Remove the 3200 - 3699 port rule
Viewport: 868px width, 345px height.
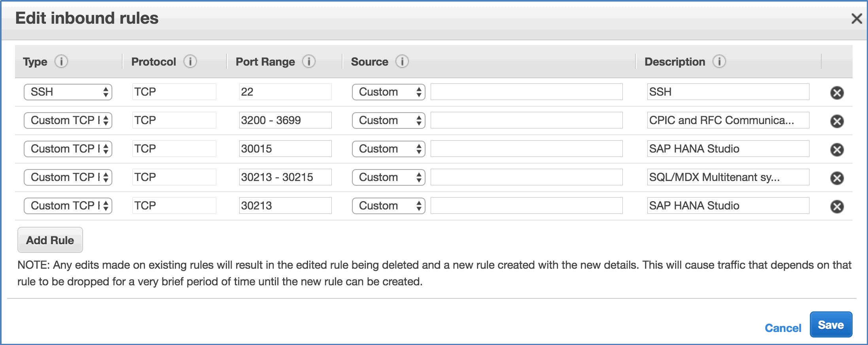point(837,121)
